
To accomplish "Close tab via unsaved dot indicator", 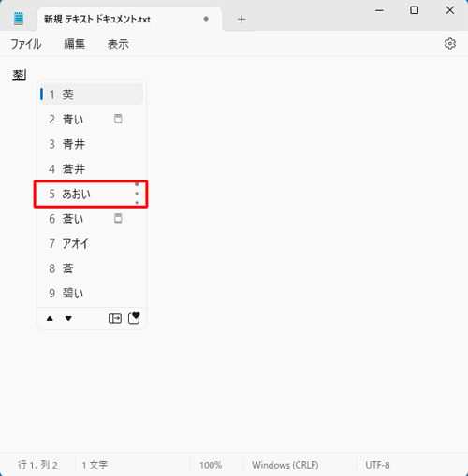I will point(206,19).
